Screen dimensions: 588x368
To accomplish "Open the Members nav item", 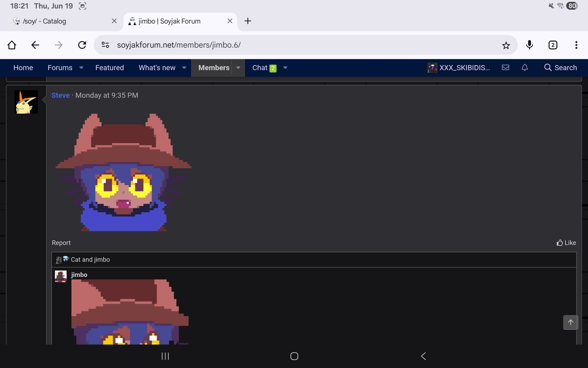I will [x=214, y=68].
